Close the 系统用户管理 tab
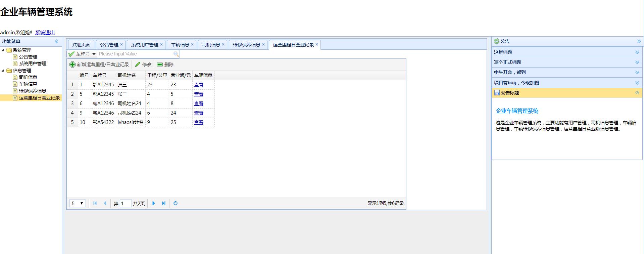This screenshot has width=644, height=254. click(161, 44)
